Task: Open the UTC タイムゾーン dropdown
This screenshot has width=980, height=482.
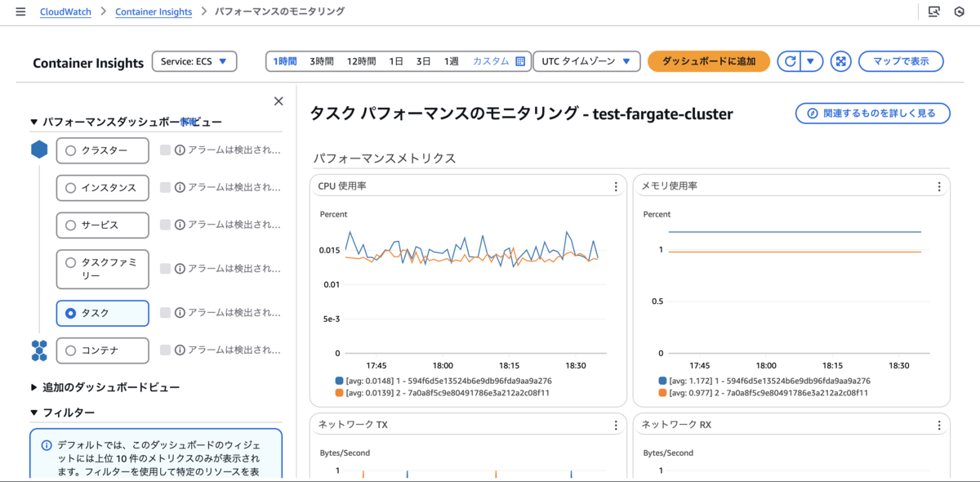Action: tap(586, 61)
